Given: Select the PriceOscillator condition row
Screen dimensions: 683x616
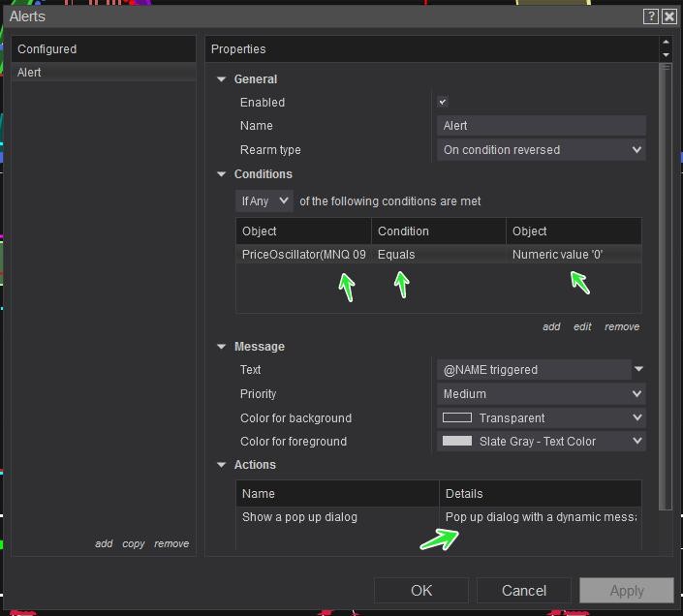Looking at the screenshot, I should pos(438,255).
